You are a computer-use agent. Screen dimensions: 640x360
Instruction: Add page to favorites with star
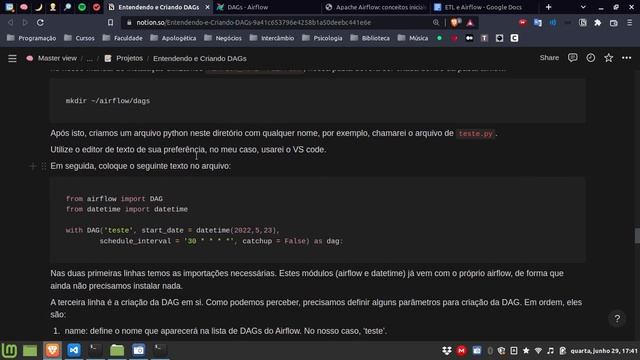point(609,58)
